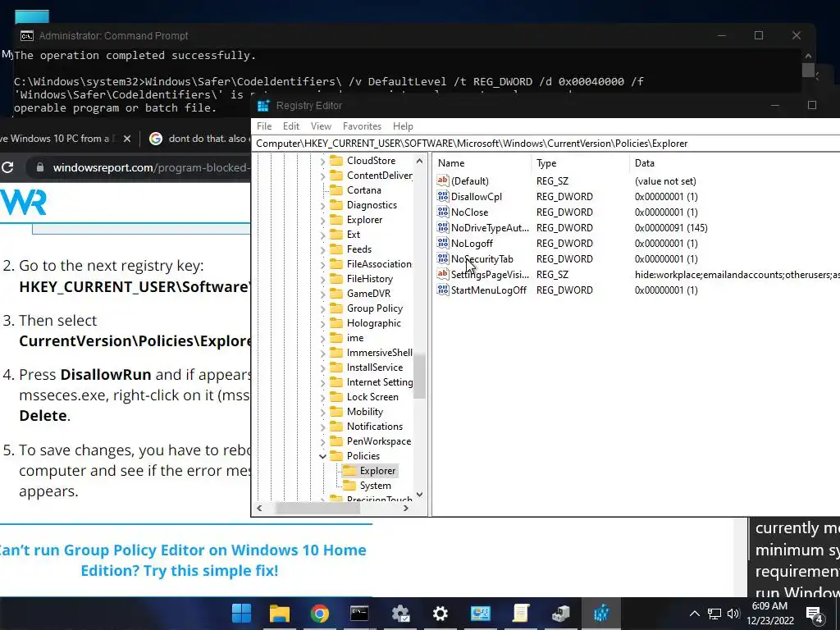Click the NoLogoff DWORD value icon
Image resolution: width=840 pixels, height=630 pixels.
click(442, 243)
